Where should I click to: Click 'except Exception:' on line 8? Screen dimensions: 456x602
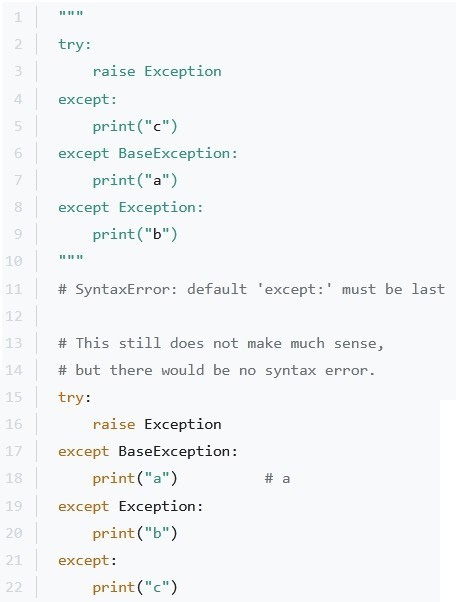pos(131,208)
